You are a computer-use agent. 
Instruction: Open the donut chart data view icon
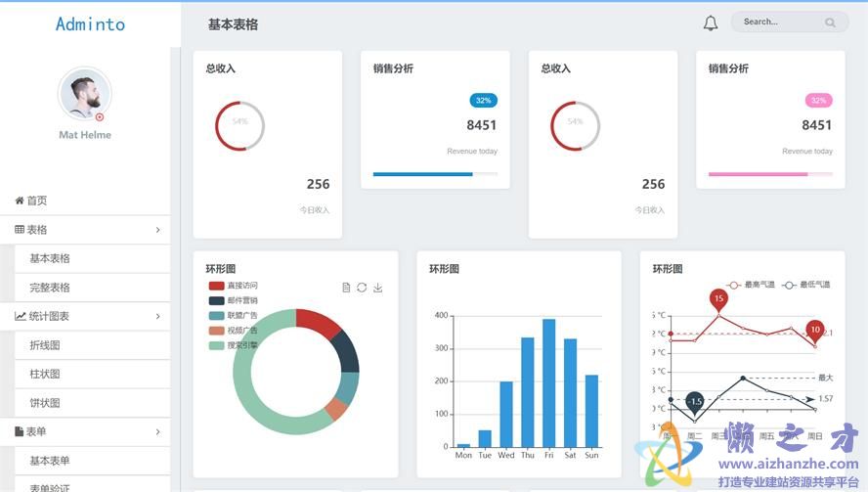[346, 288]
